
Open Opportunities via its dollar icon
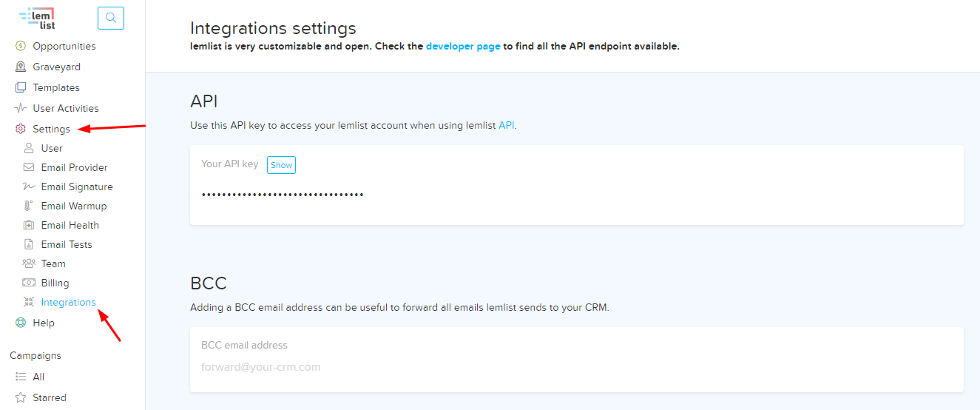[21, 46]
